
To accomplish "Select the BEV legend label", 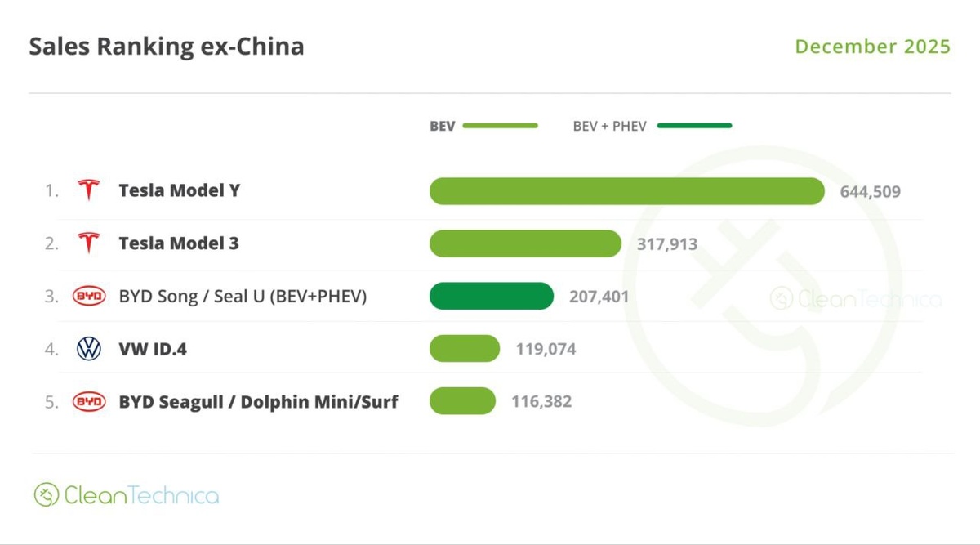I will (x=443, y=127).
